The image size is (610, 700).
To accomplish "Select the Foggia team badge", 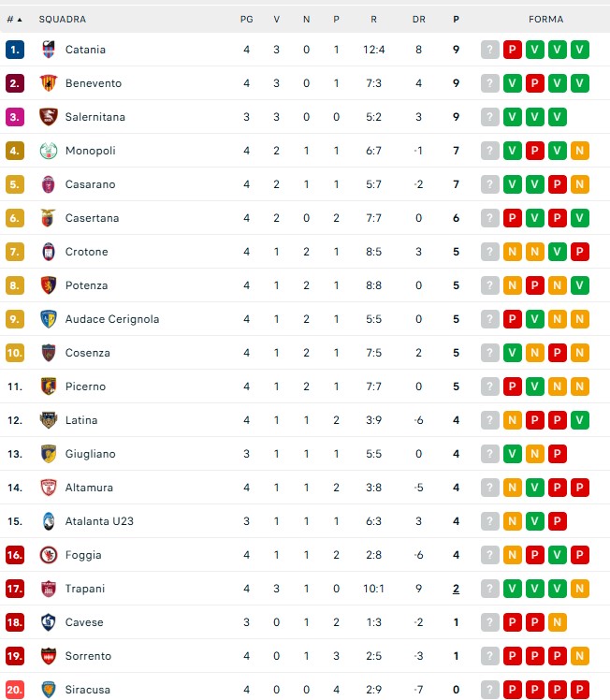I will (x=49, y=555).
